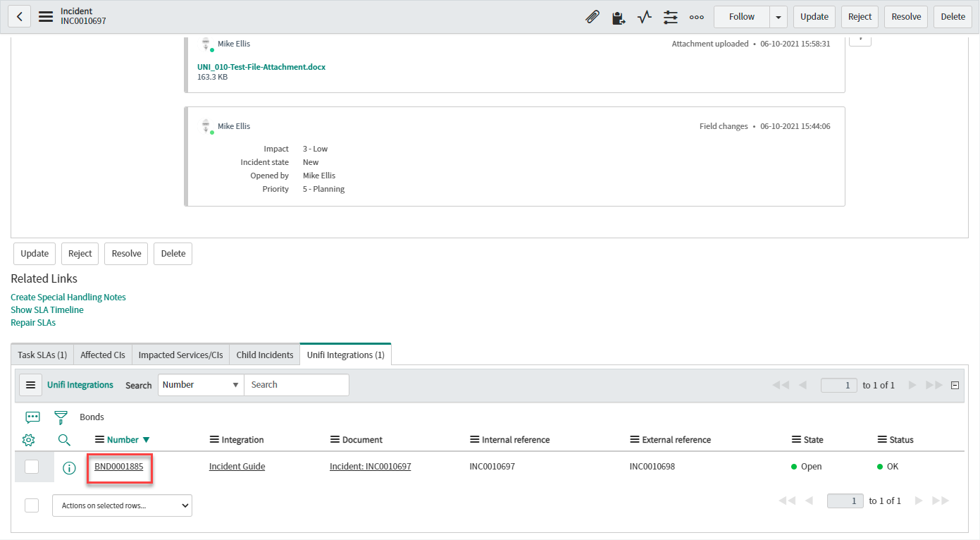Viewport: 980px width, 540px height.
Task: Expand the Number search field dropdown
Action: pyautogui.click(x=200, y=385)
